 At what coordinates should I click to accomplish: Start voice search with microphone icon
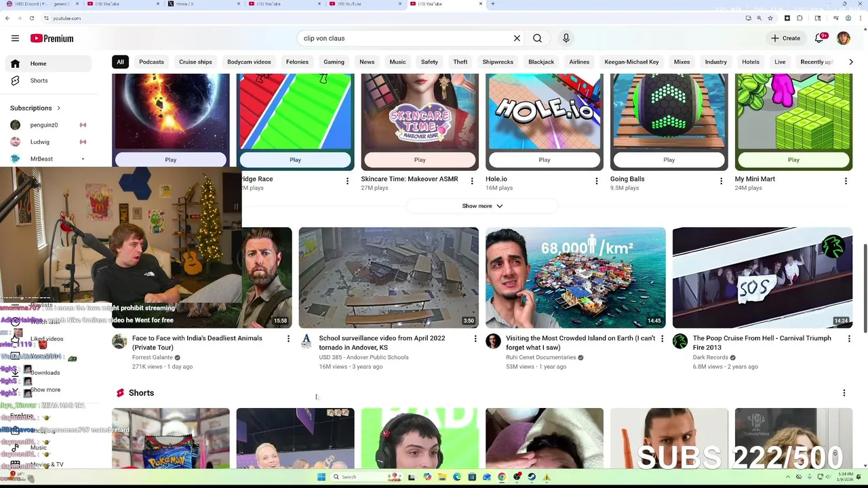[566, 39]
